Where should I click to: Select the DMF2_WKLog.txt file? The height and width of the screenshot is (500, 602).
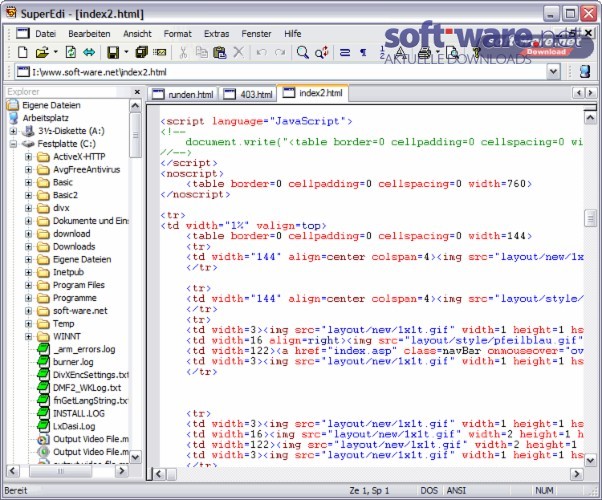(x=87, y=388)
